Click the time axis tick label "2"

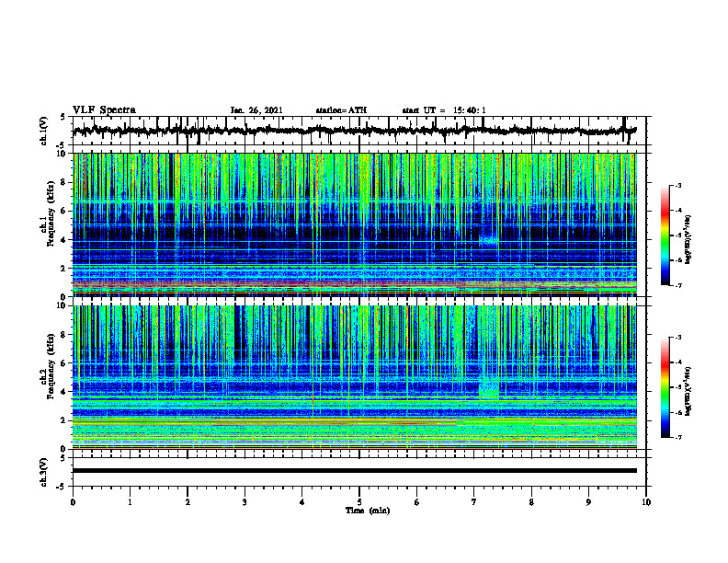click(x=188, y=502)
